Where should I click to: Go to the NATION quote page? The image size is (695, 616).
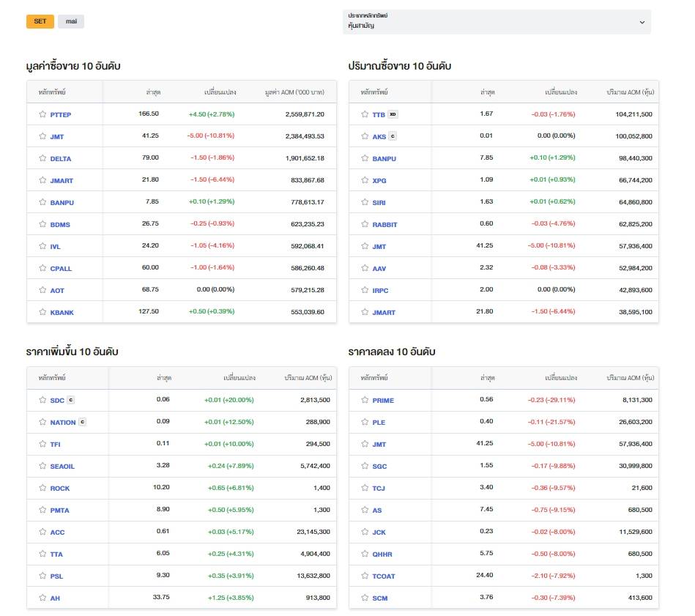(63, 423)
